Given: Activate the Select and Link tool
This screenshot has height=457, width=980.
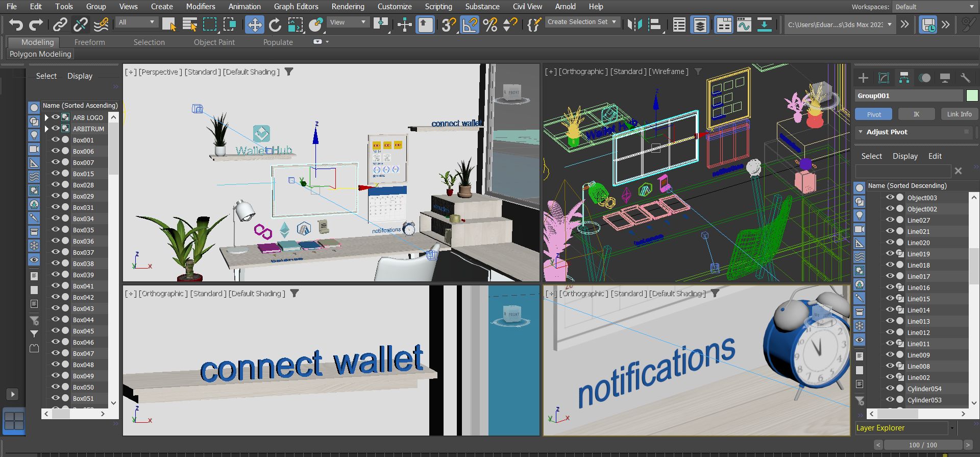Looking at the screenshot, I should [x=60, y=24].
